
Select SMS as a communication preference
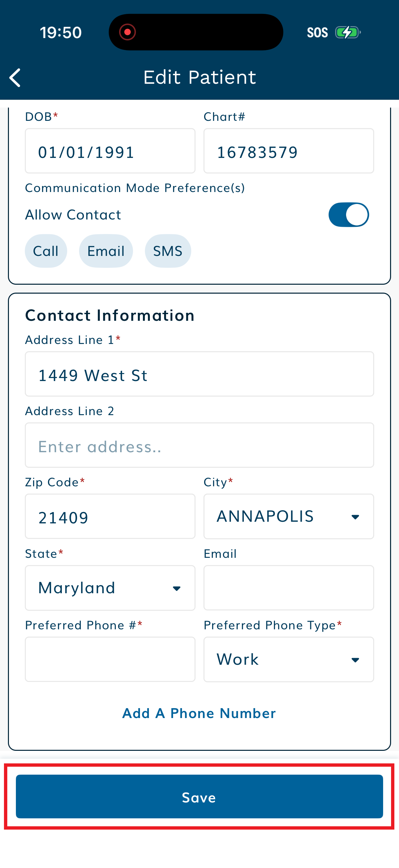click(x=168, y=251)
